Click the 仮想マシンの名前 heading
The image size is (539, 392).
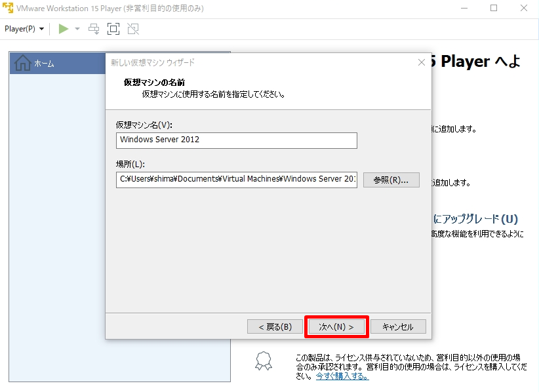tap(154, 82)
